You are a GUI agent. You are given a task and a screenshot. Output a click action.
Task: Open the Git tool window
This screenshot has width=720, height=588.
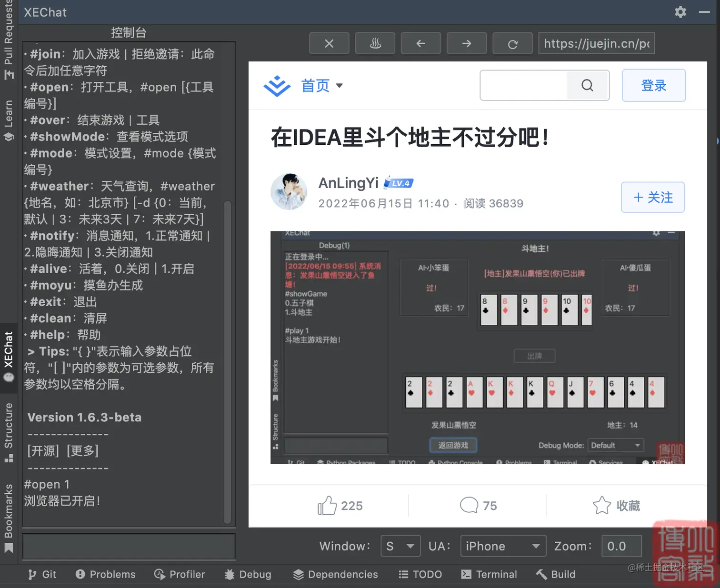point(42,575)
